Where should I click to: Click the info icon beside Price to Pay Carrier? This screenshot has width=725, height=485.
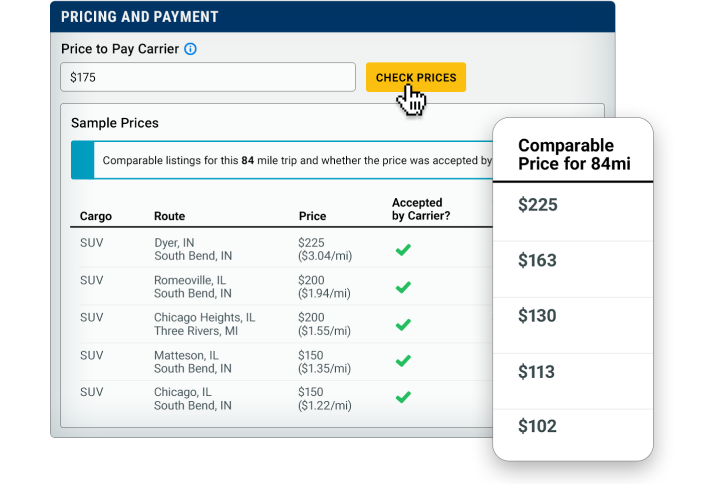pos(190,49)
